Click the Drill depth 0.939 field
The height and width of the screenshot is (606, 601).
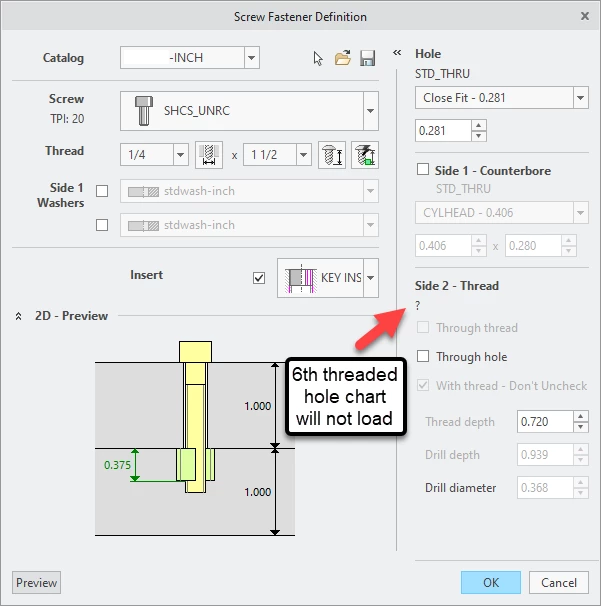click(545, 454)
